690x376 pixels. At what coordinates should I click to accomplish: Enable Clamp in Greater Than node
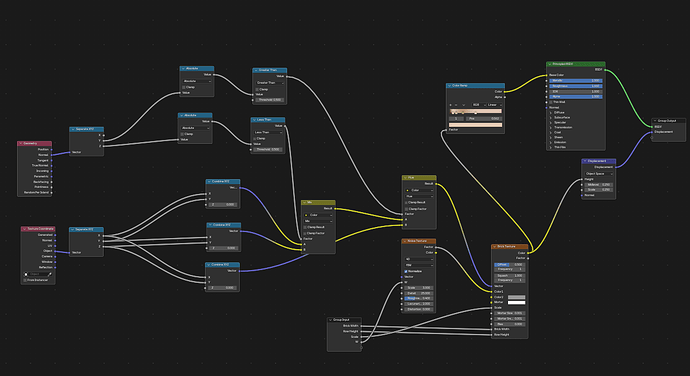[257, 89]
